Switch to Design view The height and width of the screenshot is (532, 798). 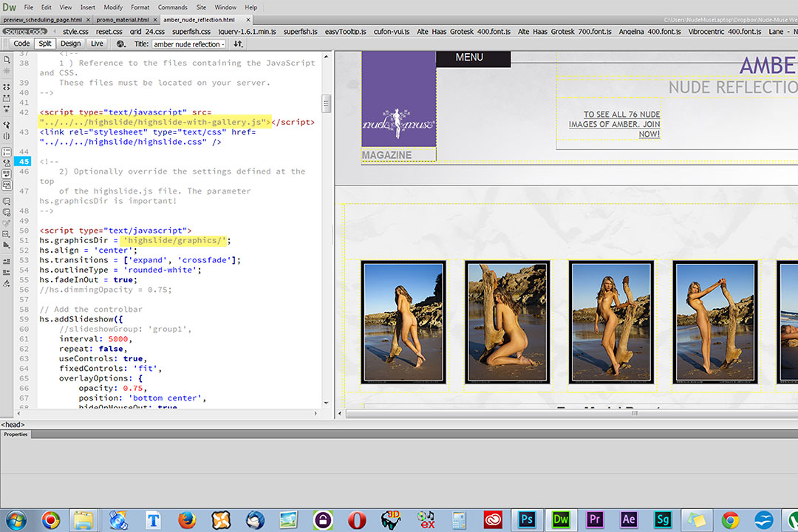(70, 44)
